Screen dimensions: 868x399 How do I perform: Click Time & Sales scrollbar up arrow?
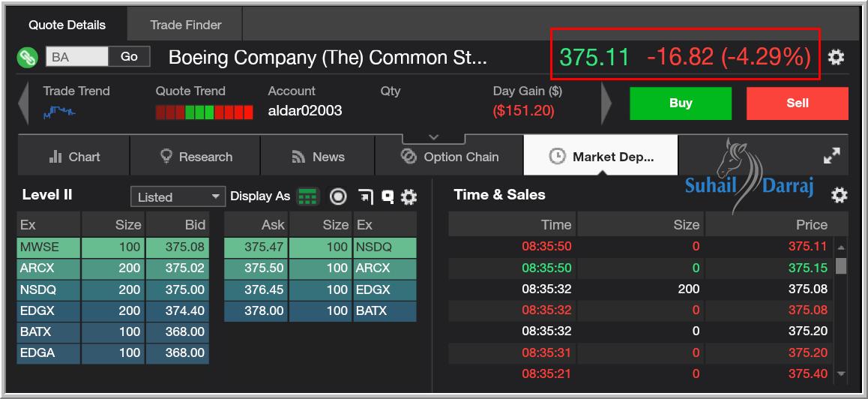(841, 247)
